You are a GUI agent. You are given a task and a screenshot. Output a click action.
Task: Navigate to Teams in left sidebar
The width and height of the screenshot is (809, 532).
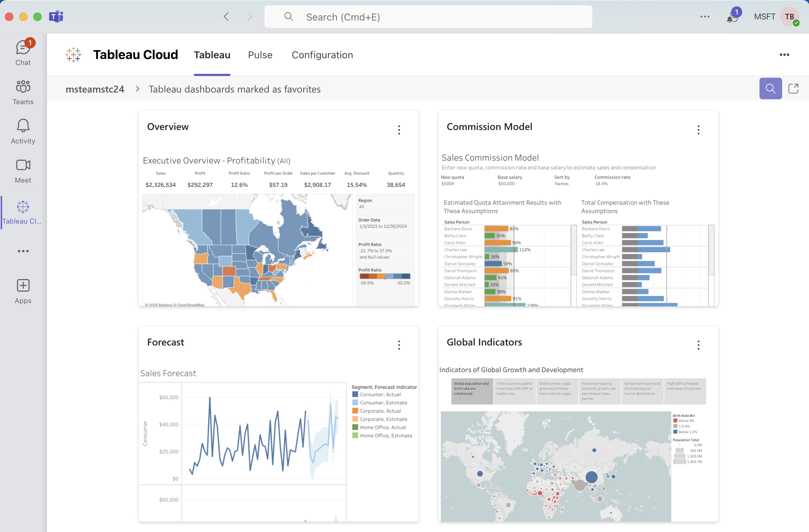pos(22,92)
